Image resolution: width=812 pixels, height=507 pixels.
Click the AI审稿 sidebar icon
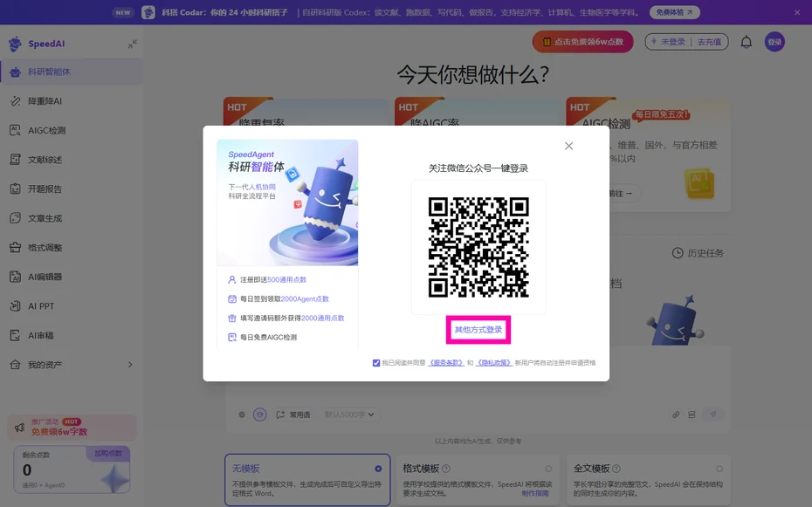pyautogui.click(x=16, y=335)
